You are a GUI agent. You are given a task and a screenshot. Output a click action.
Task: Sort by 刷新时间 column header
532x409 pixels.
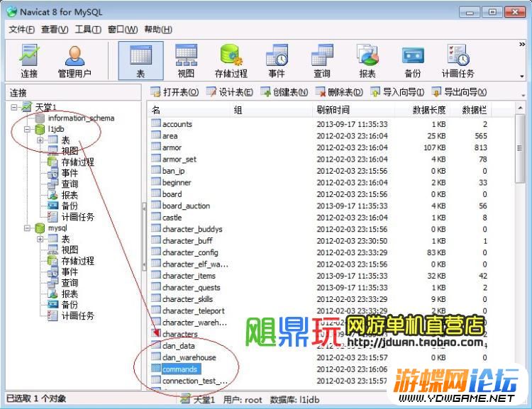click(353, 110)
